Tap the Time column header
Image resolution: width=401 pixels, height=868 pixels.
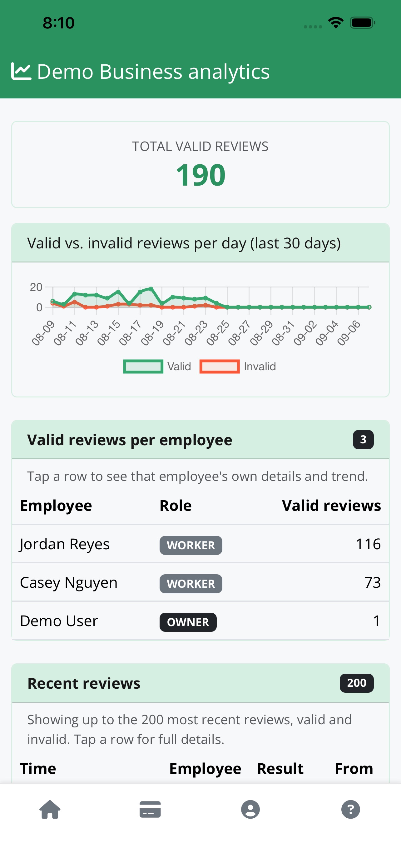pyautogui.click(x=38, y=769)
